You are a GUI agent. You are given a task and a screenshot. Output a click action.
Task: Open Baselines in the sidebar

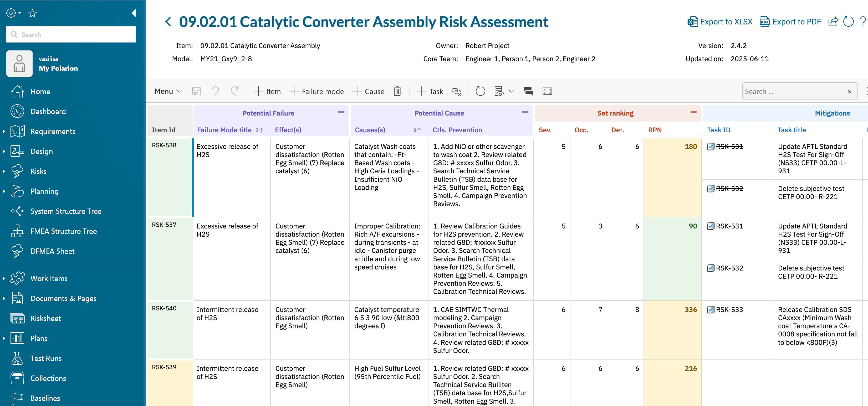tap(45, 398)
